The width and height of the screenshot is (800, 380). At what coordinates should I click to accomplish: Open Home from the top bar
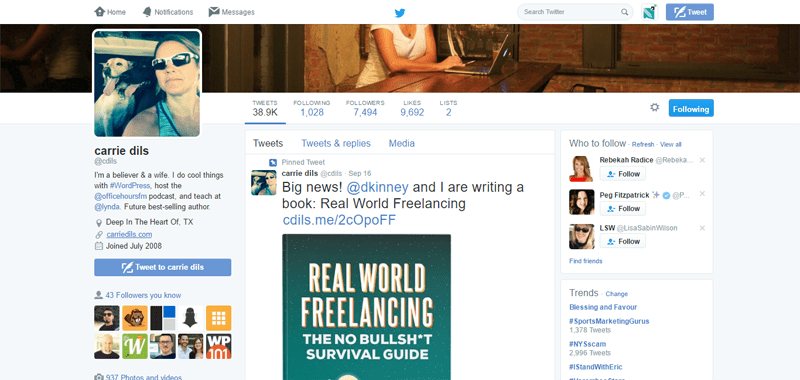(x=110, y=12)
